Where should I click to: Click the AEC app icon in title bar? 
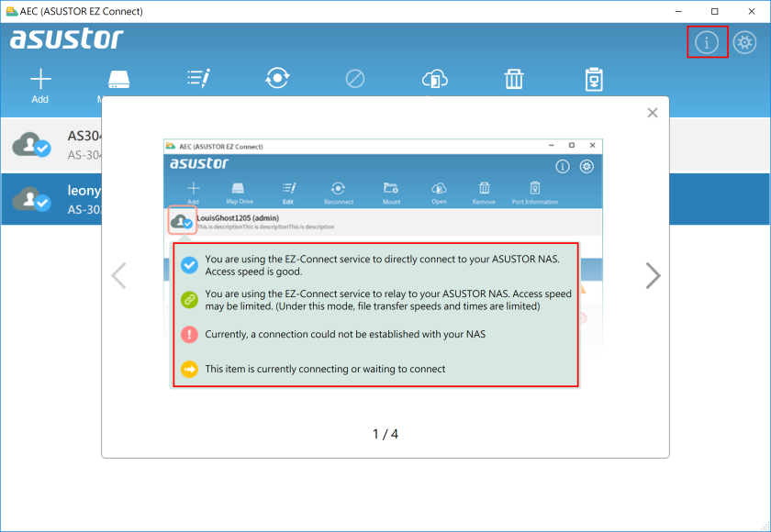(11, 11)
